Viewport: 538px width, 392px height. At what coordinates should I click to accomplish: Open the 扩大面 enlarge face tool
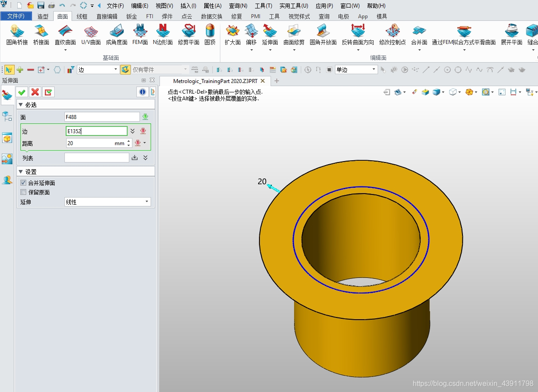click(232, 35)
